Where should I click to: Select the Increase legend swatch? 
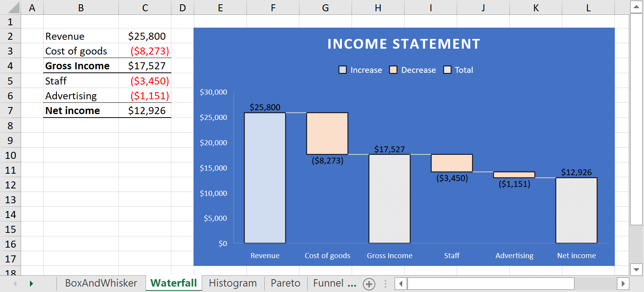click(343, 70)
